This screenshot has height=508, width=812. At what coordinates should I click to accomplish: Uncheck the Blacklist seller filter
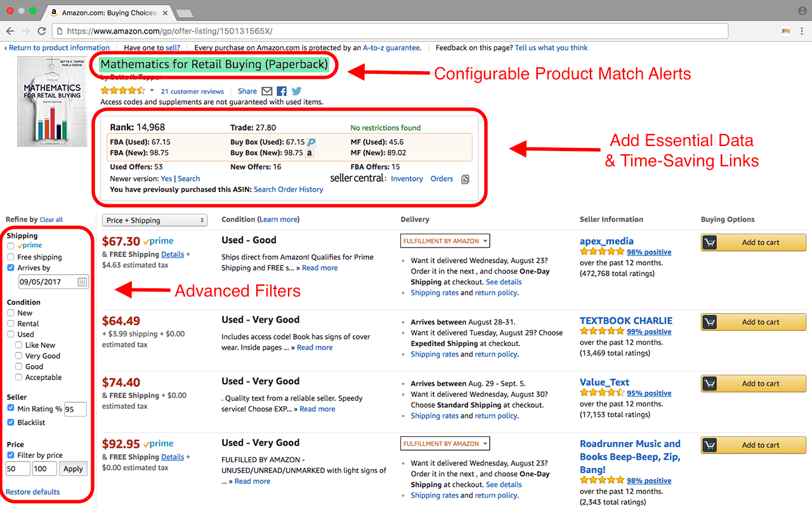click(x=11, y=422)
